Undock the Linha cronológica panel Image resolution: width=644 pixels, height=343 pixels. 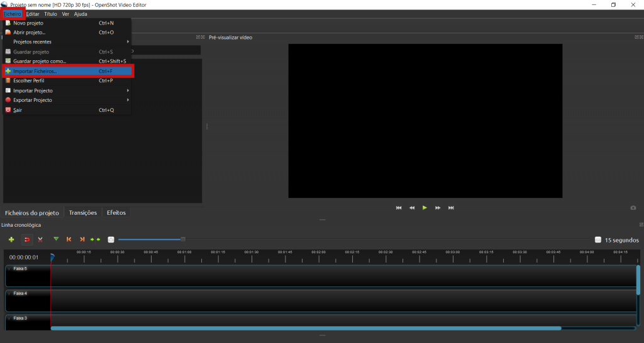coord(641,225)
